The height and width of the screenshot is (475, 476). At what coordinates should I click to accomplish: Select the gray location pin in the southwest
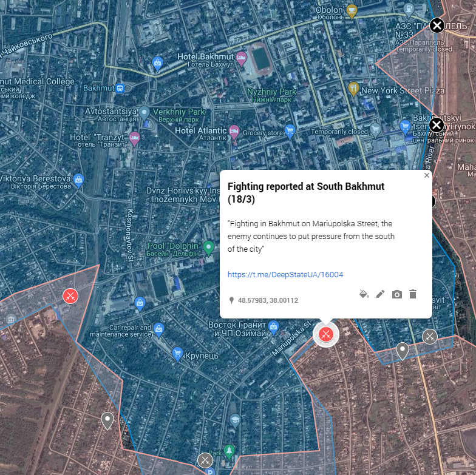(107, 420)
